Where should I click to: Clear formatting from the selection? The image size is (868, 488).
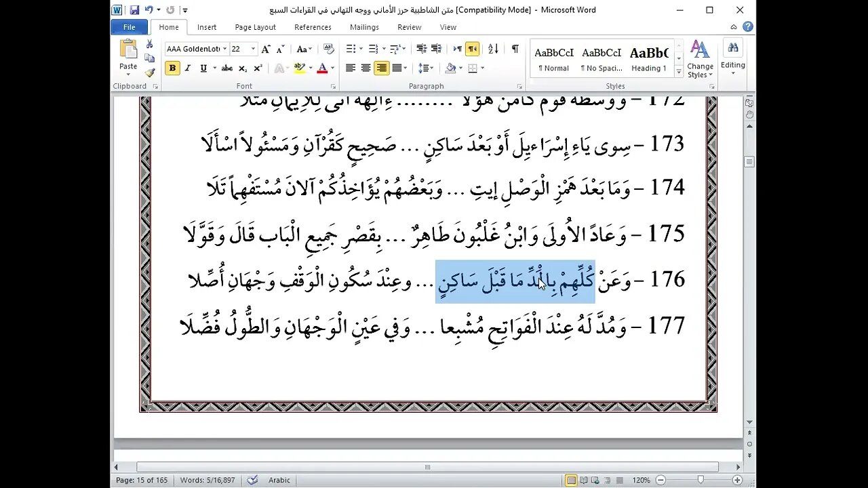(x=328, y=49)
